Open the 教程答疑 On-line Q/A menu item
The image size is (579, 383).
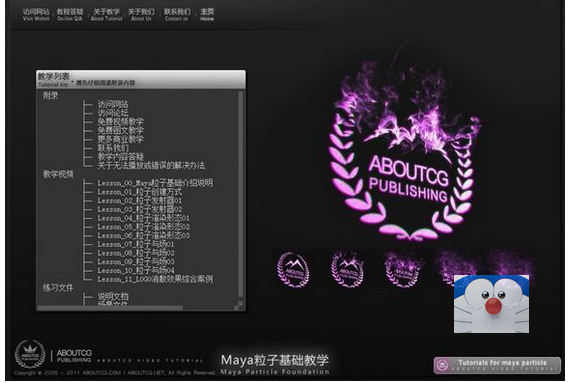(70, 14)
